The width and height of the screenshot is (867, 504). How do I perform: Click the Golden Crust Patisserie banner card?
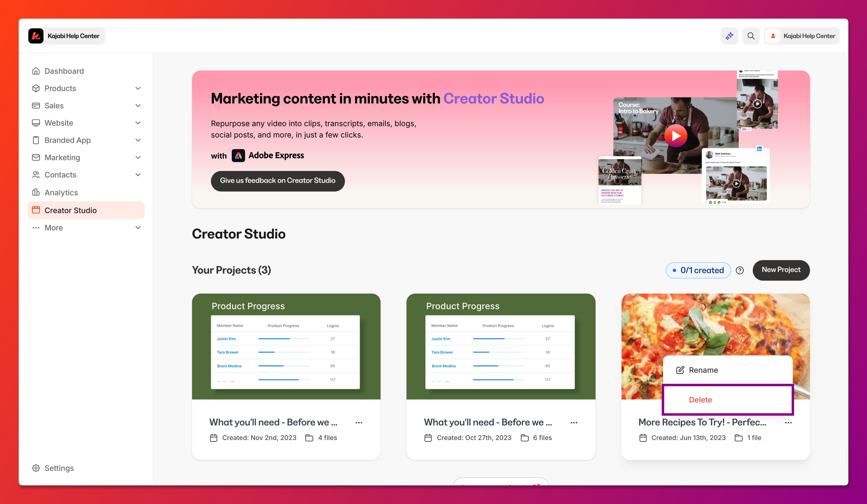[620, 180]
